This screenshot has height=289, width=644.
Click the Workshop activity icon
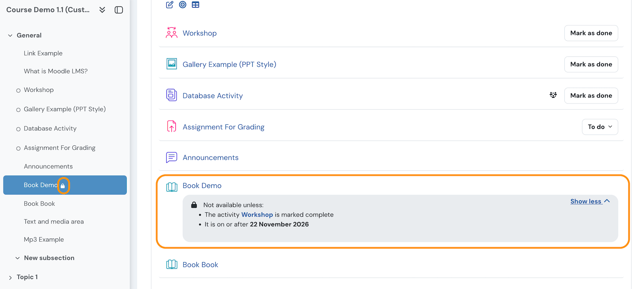point(172,33)
